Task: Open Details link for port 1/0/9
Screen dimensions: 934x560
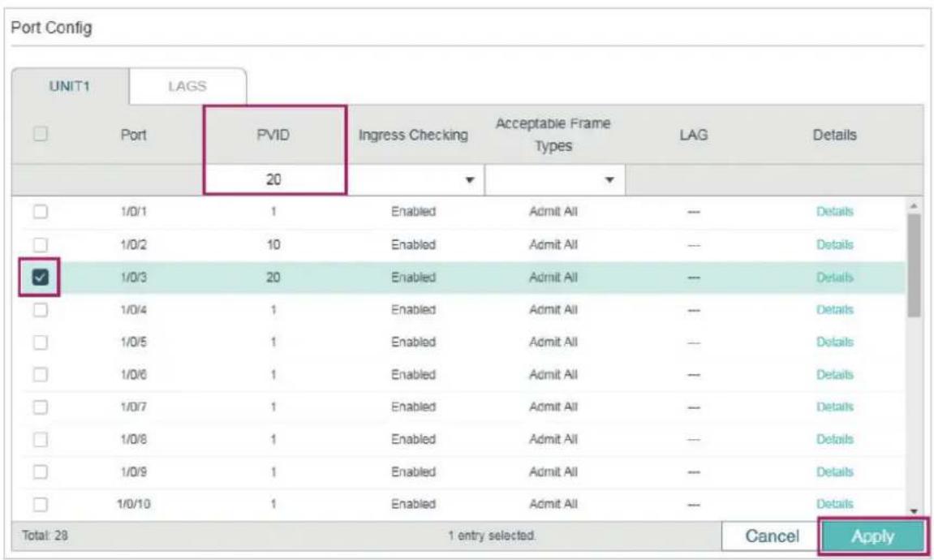Action: point(834,472)
